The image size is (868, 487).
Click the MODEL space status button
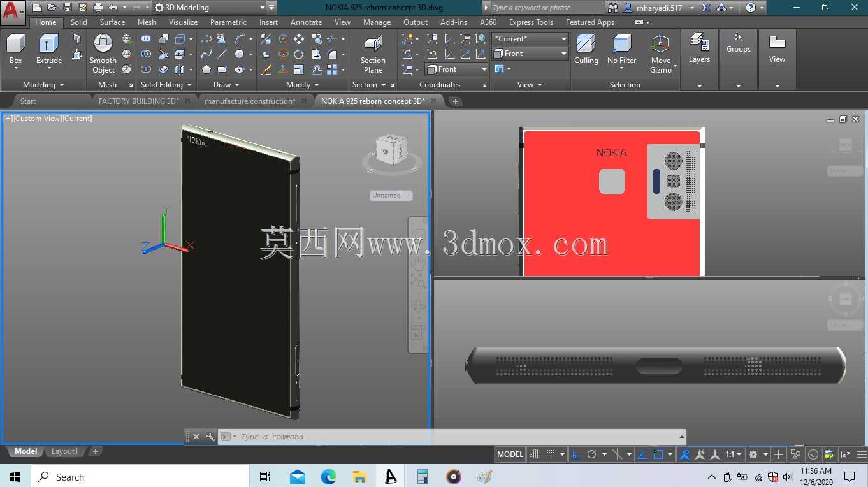click(x=510, y=454)
